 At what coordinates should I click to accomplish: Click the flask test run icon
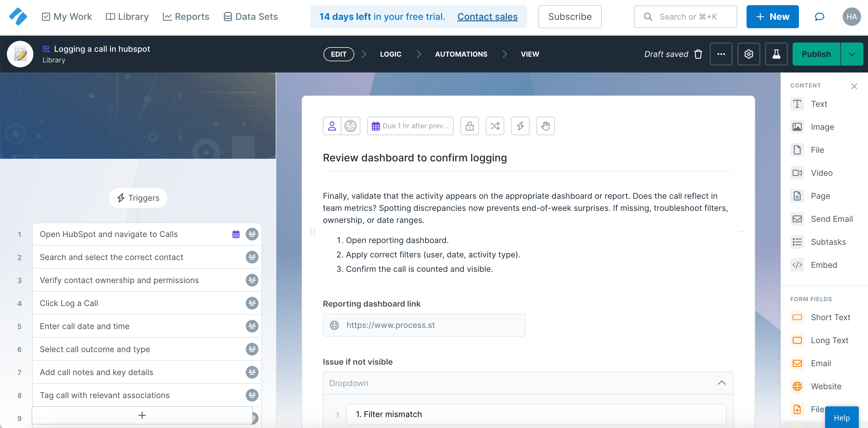(776, 54)
